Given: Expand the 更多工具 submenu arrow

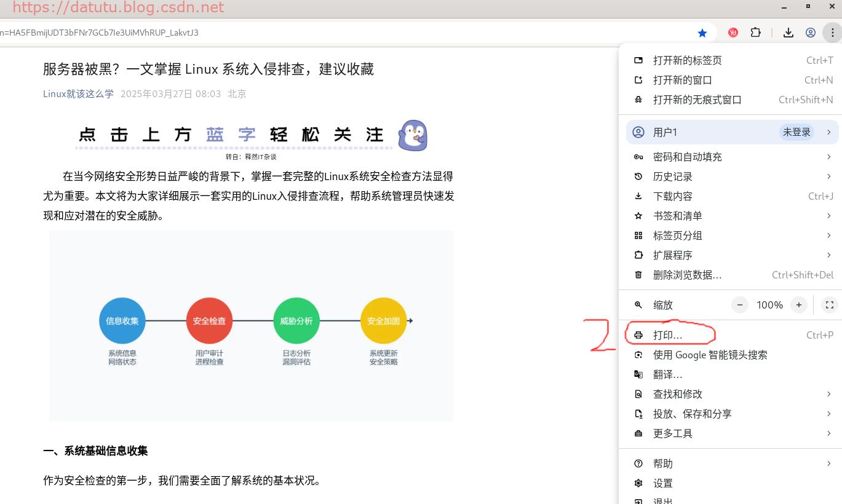Looking at the screenshot, I should [x=828, y=433].
